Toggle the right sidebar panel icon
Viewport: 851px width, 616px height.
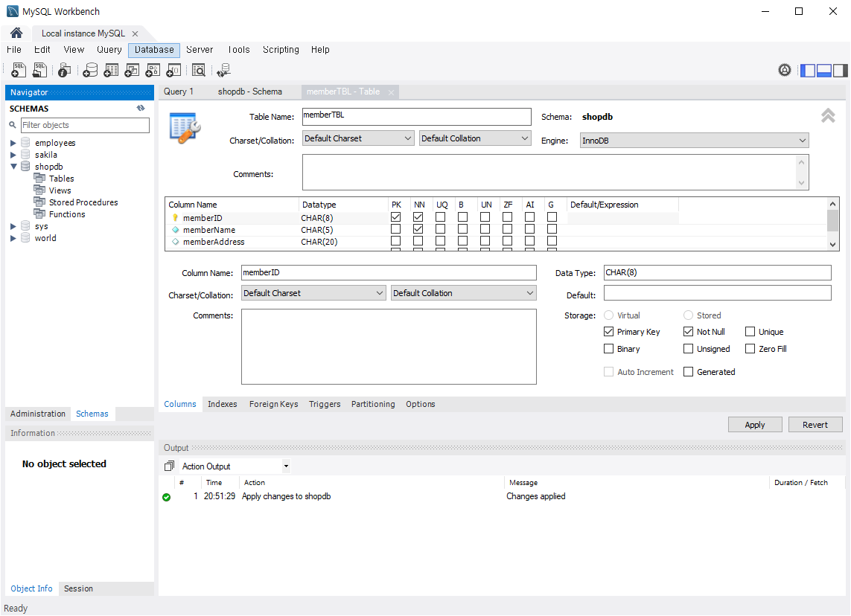[840, 71]
